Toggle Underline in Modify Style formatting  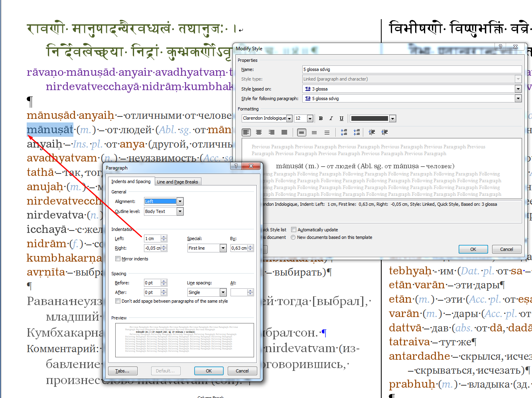coord(341,118)
